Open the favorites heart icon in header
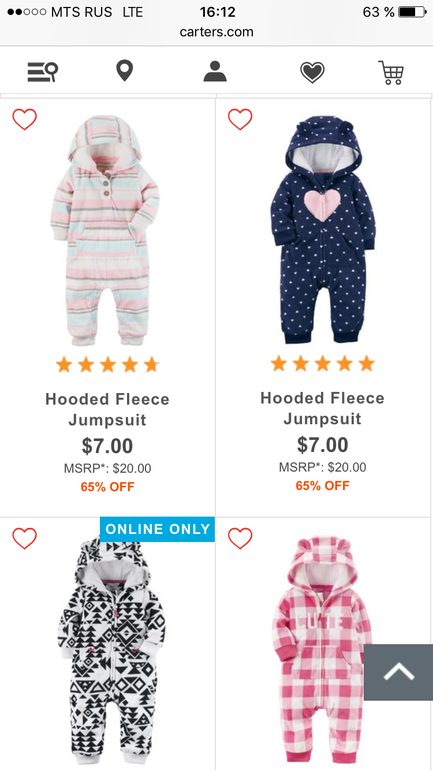 pos(312,73)
